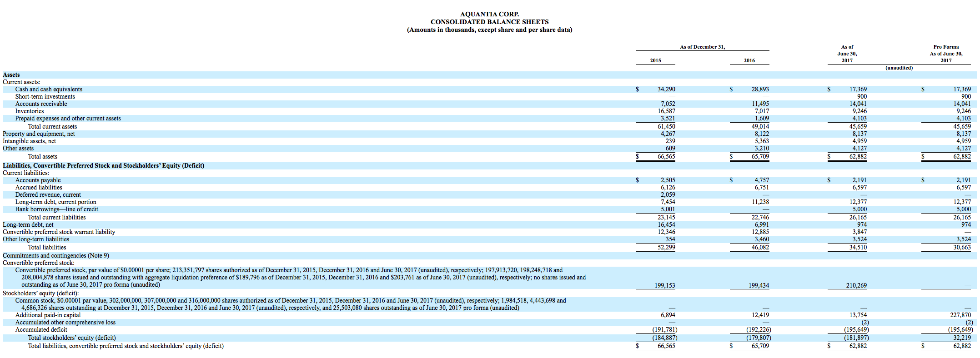
Task: Click 'Accumulated other comprehensive loss' label
Action: (65, 323)
